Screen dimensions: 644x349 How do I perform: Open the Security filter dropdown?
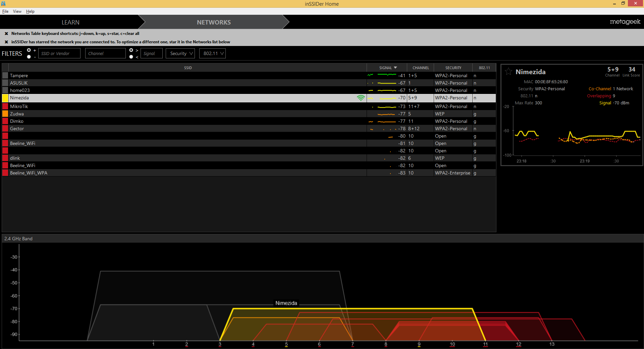180,53
